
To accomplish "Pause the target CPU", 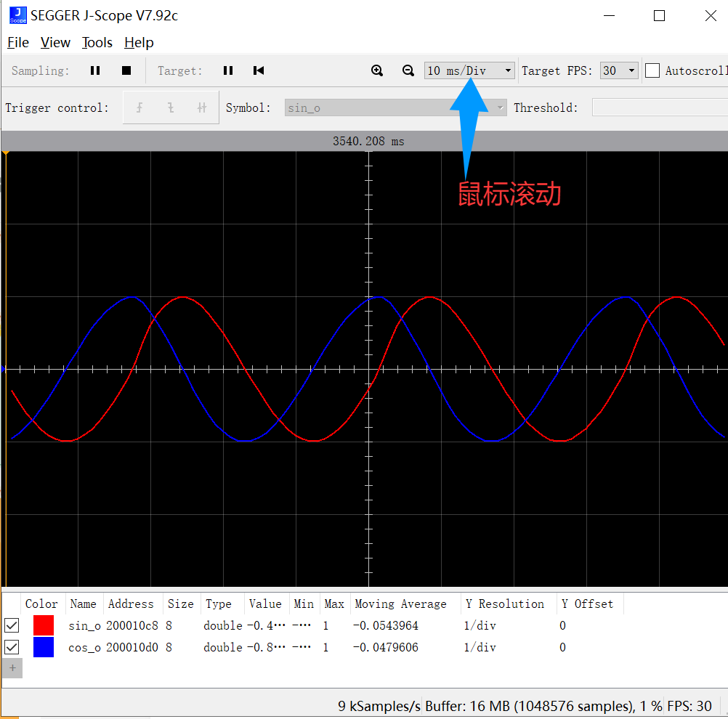I will [228, 70].
